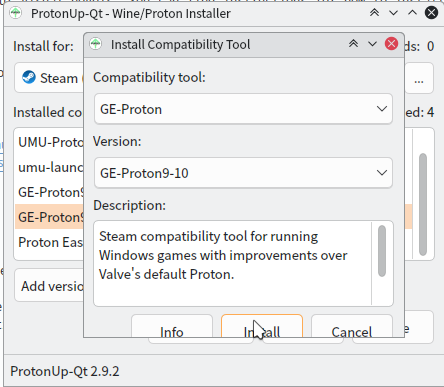The height and width of the screenshot is (387, 444).
Task: Minimize the ProtonUp-Qt main window
Action: click(394, 13)
